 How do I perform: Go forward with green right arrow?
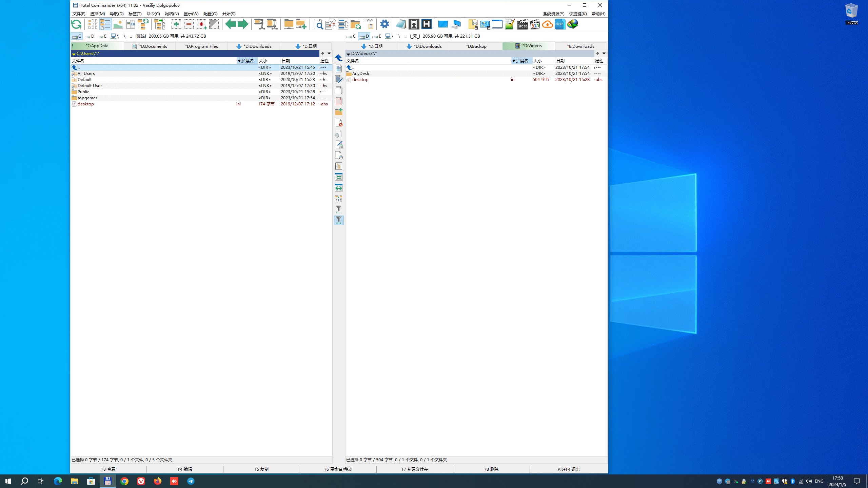243,24
